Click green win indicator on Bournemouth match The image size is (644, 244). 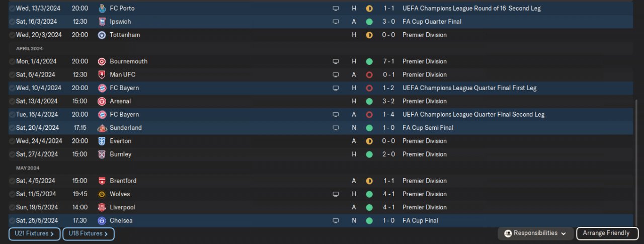point(369,61)
